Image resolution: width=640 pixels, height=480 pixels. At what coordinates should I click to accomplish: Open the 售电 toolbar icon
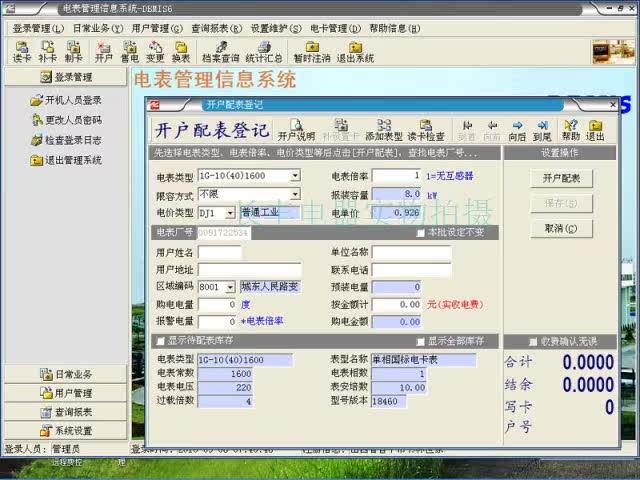129,52
